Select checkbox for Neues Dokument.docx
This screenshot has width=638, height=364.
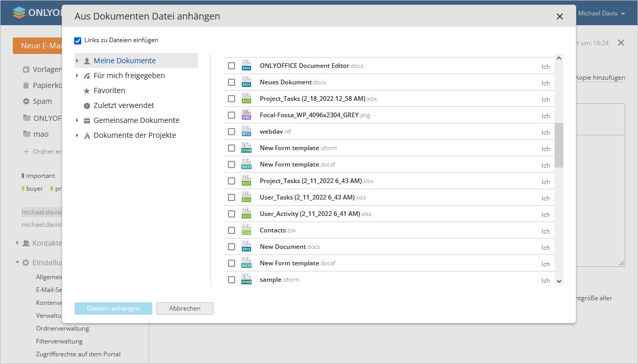(x=232, y=82)
